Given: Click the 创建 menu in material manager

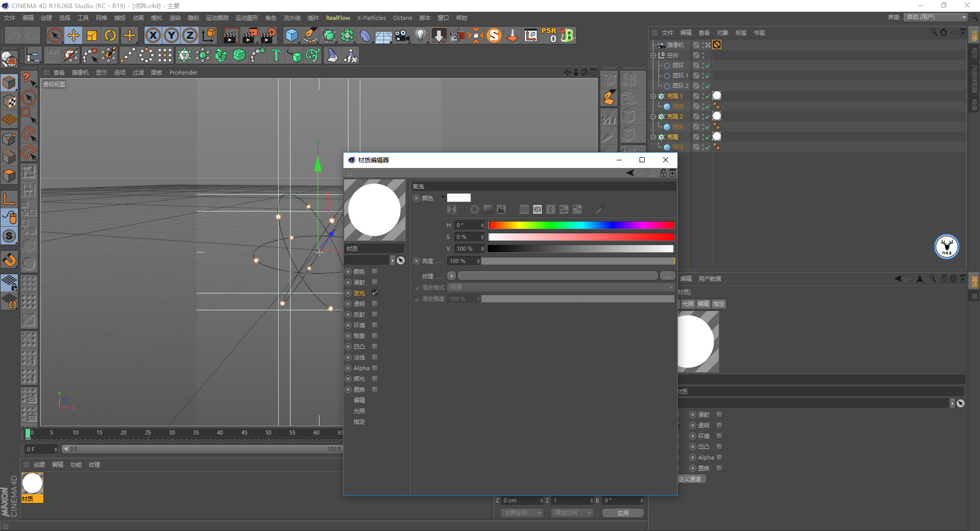Looking at the screenshot, I should (39, 465).
